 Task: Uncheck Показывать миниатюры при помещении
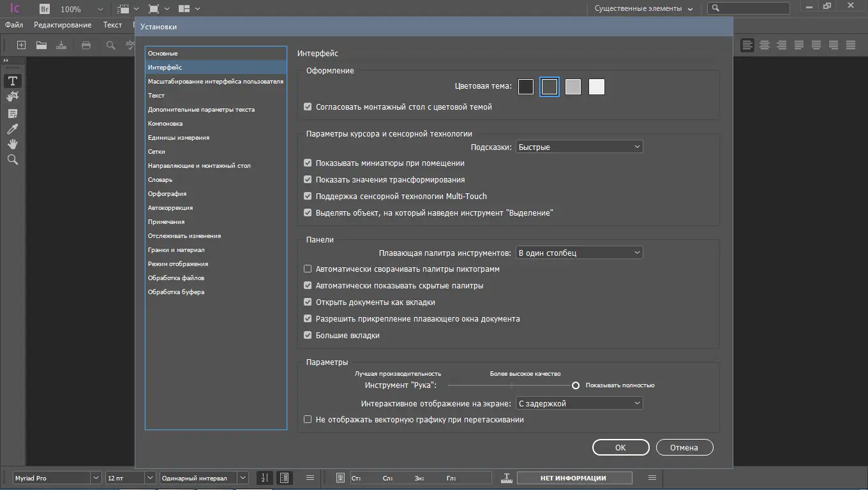[308, 163]
